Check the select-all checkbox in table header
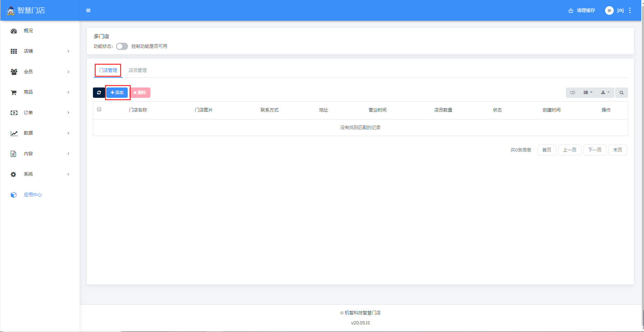Image resolution: width=644 pixels, height=332 pixels. [99, 109]
